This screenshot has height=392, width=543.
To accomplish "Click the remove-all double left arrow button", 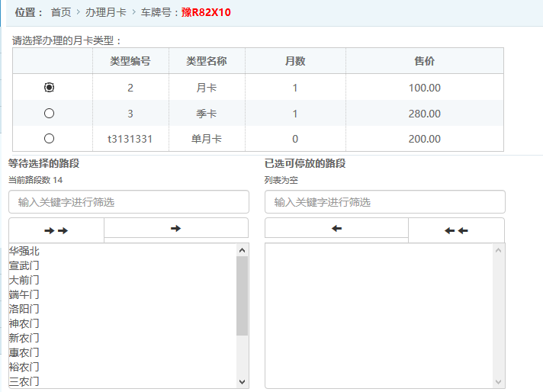I will coord(456,230).
